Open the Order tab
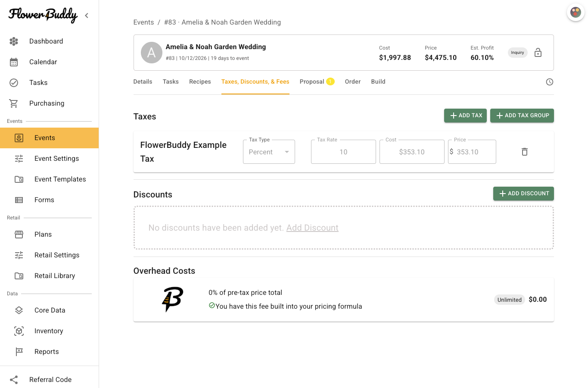This screenshot has height=388, width=588. pyautogui.click(x=353, y=82)
